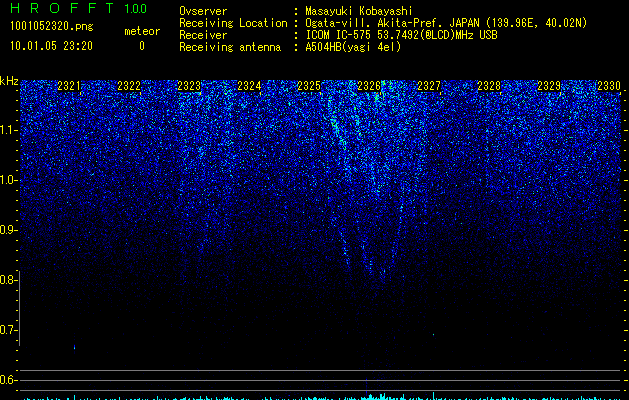Click the 0.7 kHz axis label
This screenshot has width=629, height=400.
click(x=8, y=330)
